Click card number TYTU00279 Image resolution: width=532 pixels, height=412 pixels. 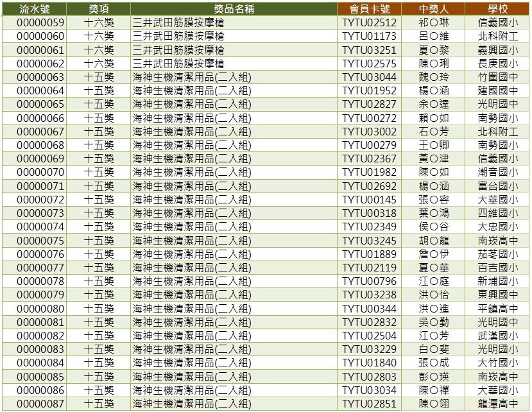click(x=369, y=145)
